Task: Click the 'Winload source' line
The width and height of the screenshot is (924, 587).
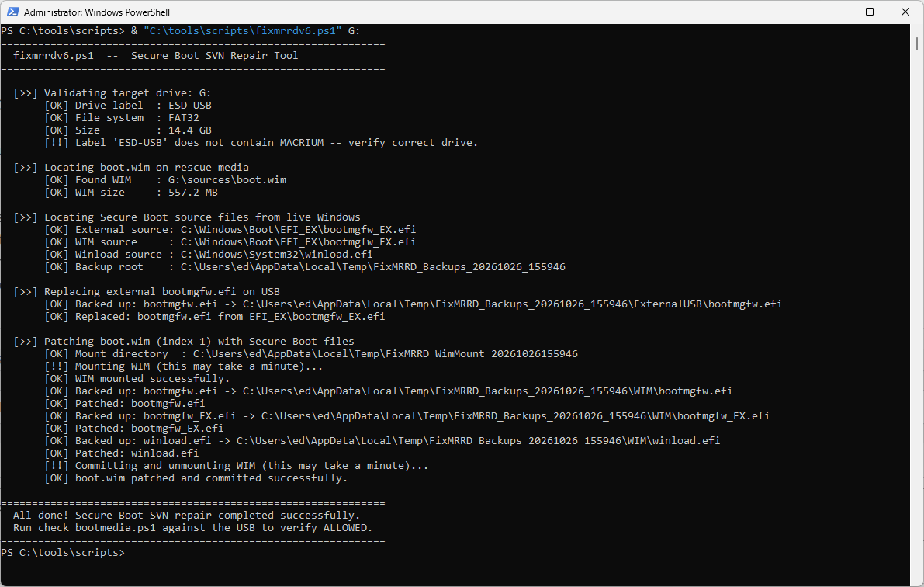Action: click(x=209, y=254)
